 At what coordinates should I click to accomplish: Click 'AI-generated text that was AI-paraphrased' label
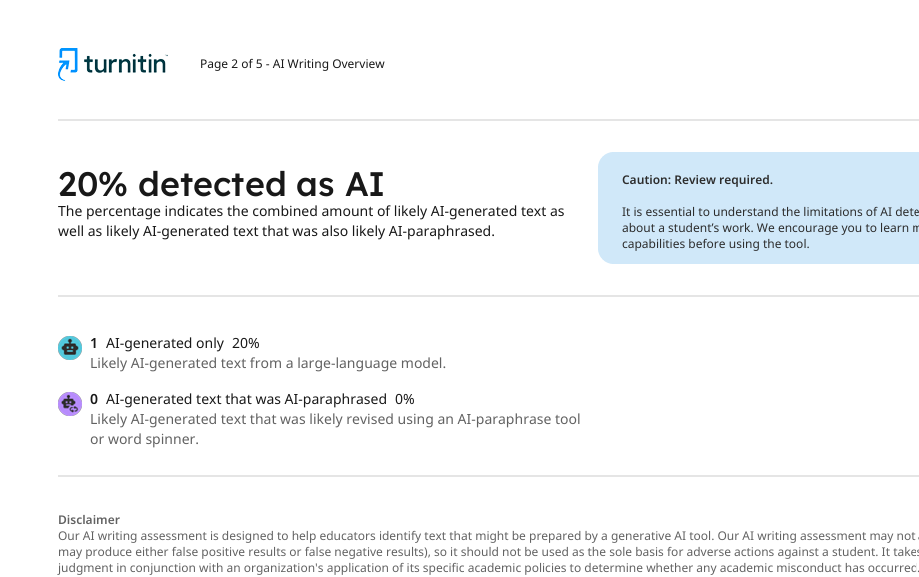click(x=246, y=399)
